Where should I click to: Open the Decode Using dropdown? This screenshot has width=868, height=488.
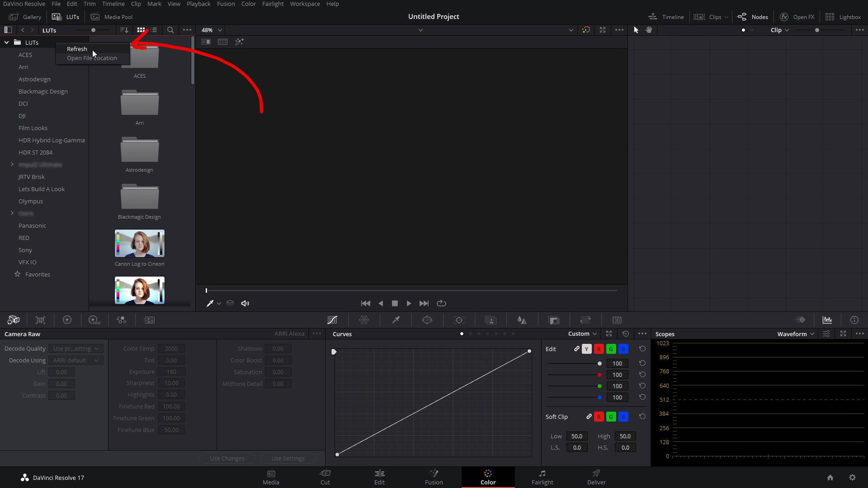(76, 360)
